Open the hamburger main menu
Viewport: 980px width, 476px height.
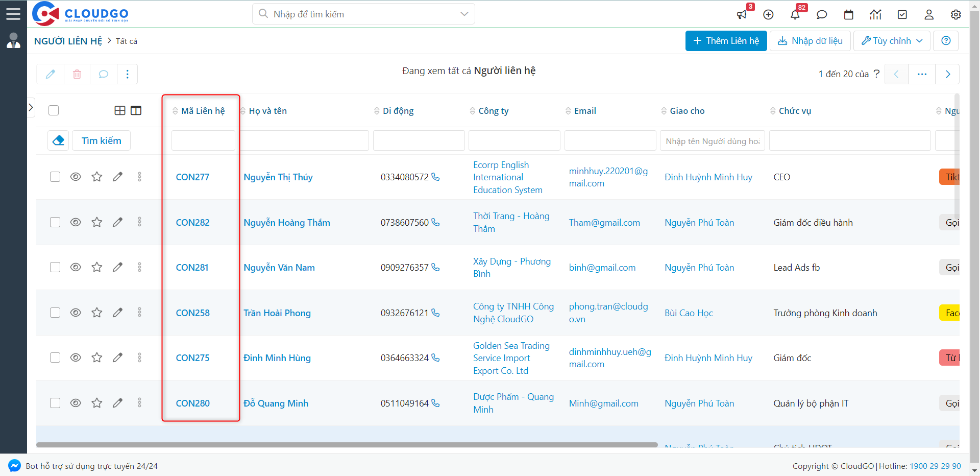tap(13, 14)
